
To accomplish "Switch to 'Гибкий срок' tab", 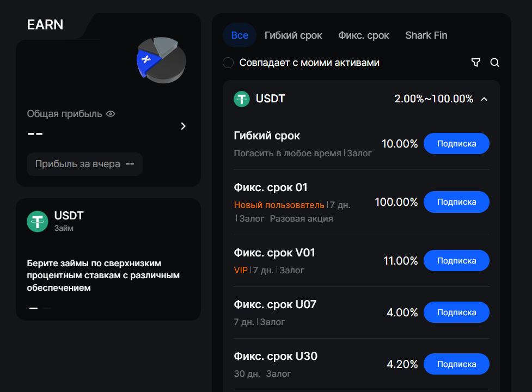I will coord(293,35).
